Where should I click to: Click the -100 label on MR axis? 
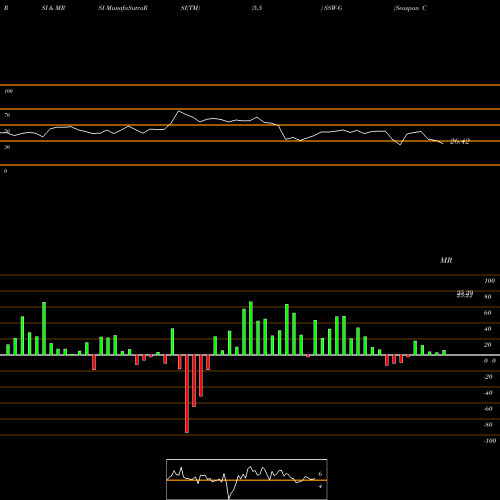click(x=490, y=441)
